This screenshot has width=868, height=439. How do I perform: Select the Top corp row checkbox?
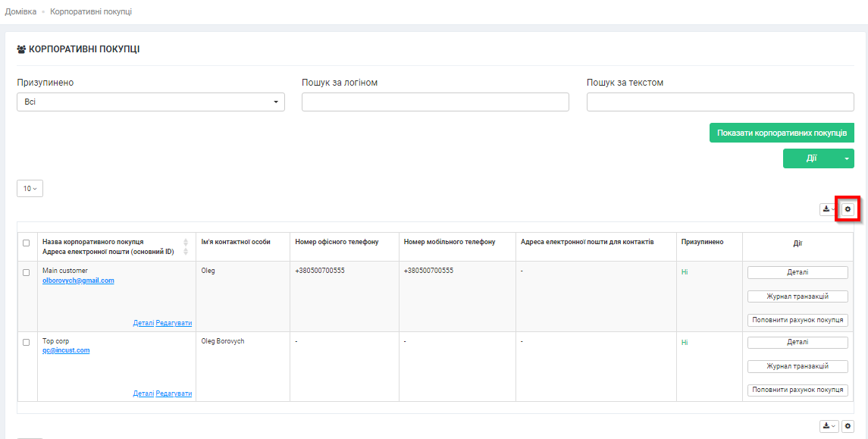27,343
